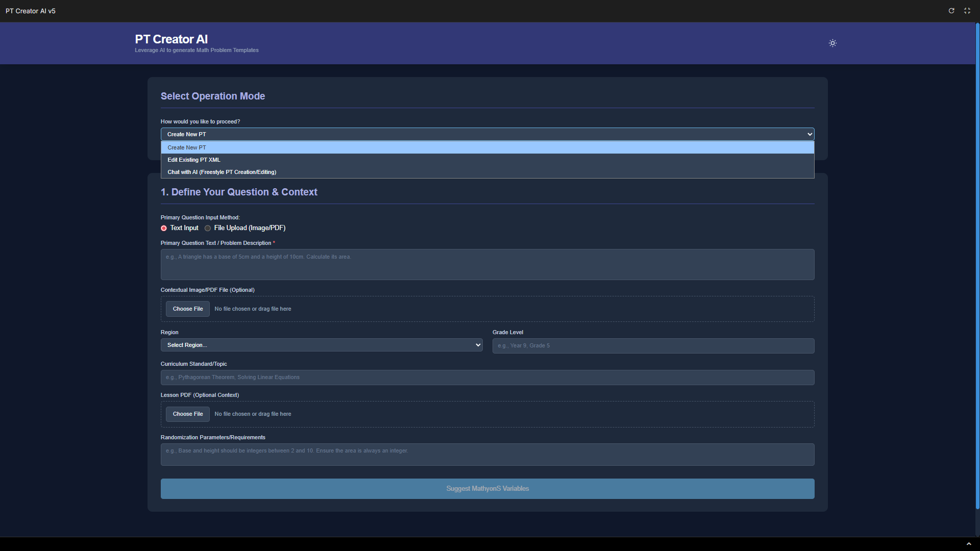Choose the Create New PT option
This screenshot has width=980, height=551.
pos(487,147)
